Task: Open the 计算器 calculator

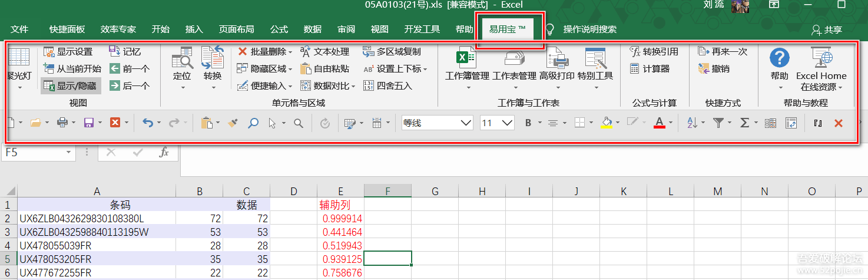Action: [x=650, y=69]
